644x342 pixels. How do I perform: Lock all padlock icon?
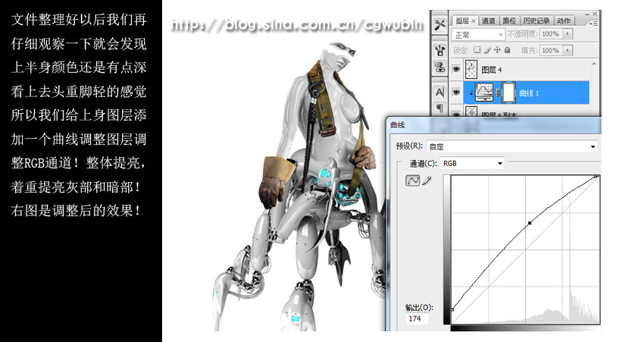tap(507, 50)
